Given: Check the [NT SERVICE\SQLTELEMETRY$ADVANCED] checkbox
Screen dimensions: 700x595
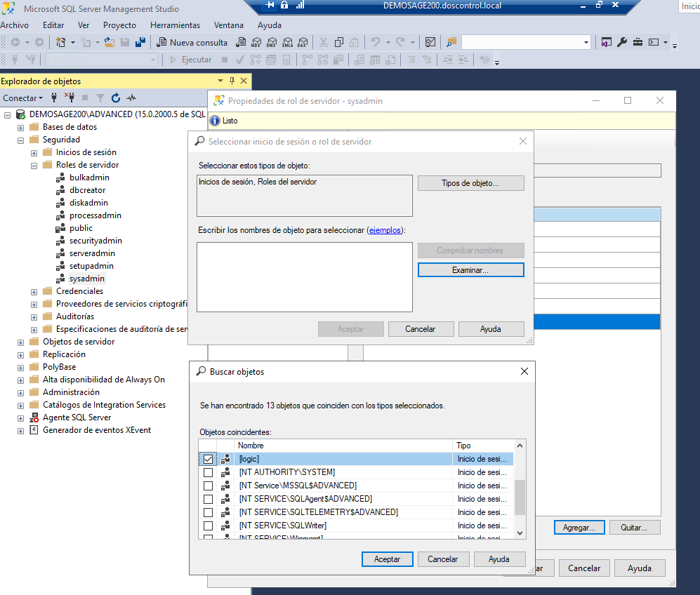Looking at the screenshot, I should pos(208,512).
